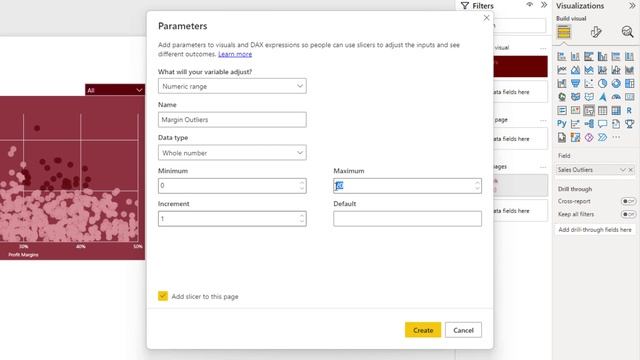
Task: Choose the table visual
Action: [x=602, y=110]
